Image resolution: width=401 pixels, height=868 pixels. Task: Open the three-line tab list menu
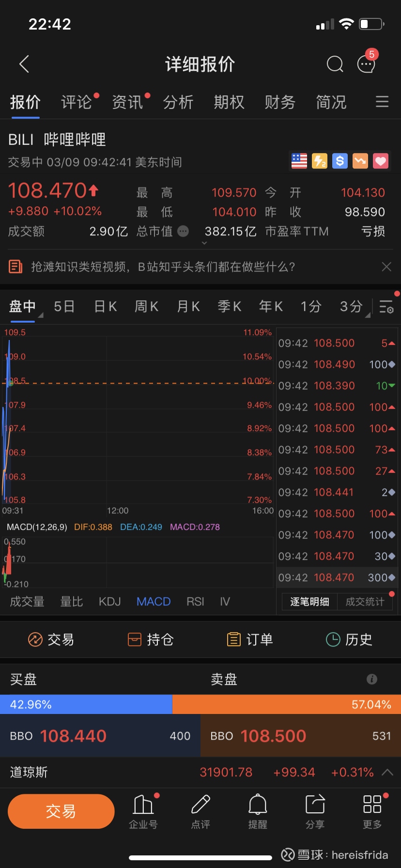[x=382, y=102]
